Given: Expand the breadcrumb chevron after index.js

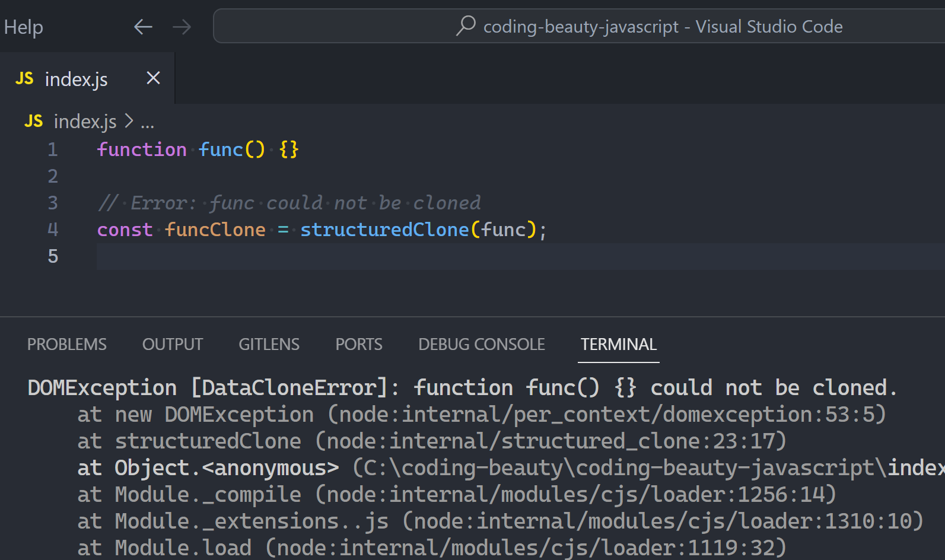Looking at the screenshot, I should (129, 121).
